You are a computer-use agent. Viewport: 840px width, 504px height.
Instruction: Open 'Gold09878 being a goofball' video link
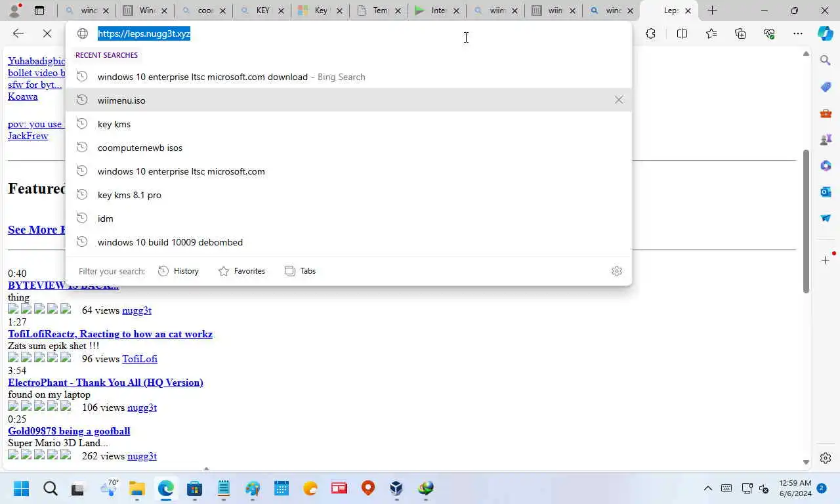[69, 431]
